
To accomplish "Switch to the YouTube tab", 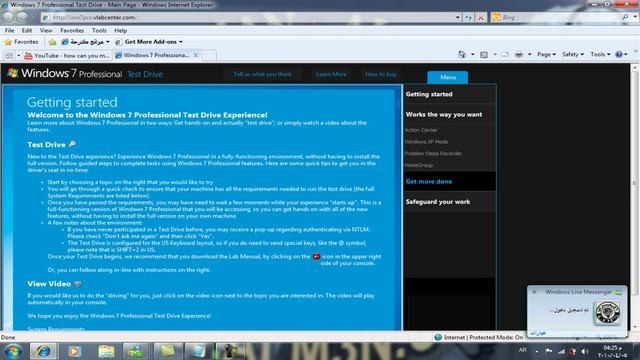I will [x=67, y=56].
